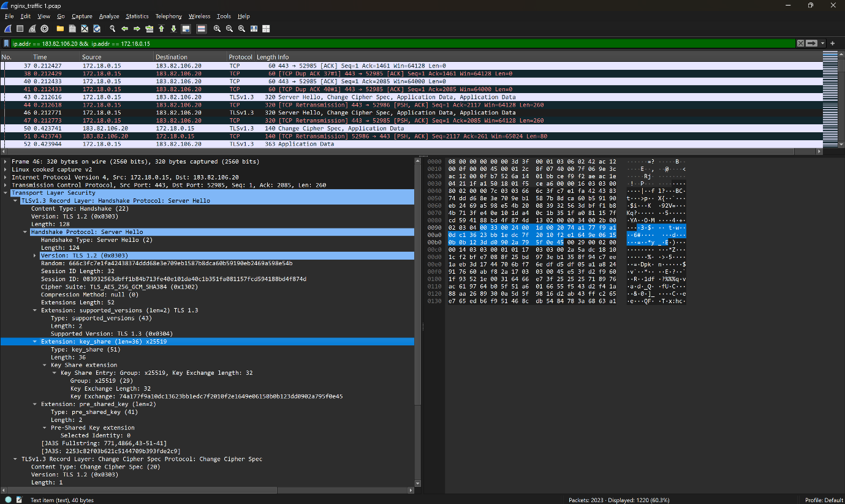Open the filter bookmarks dropdown

pyautogui.click(x=6, y=43)
